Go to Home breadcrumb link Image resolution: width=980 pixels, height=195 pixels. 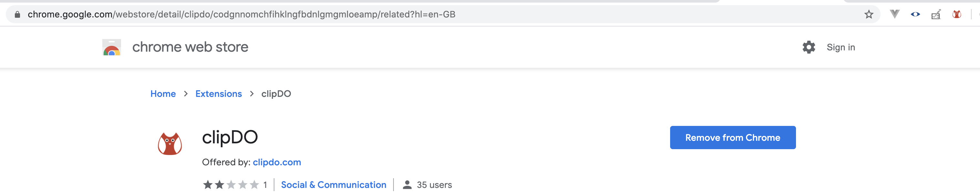coord(163,94)
